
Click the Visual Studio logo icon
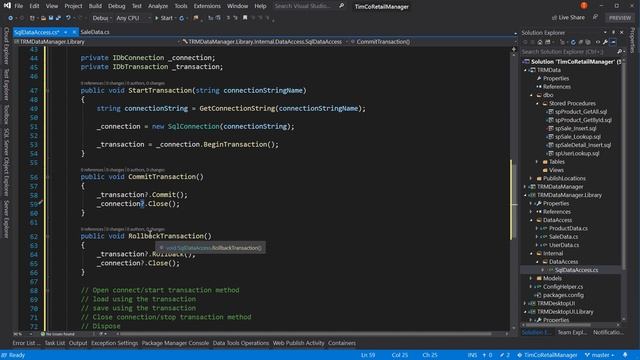[x=7, y=6]
